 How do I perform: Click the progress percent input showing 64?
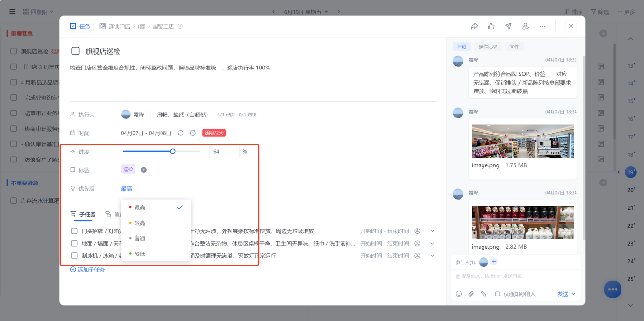224,152
